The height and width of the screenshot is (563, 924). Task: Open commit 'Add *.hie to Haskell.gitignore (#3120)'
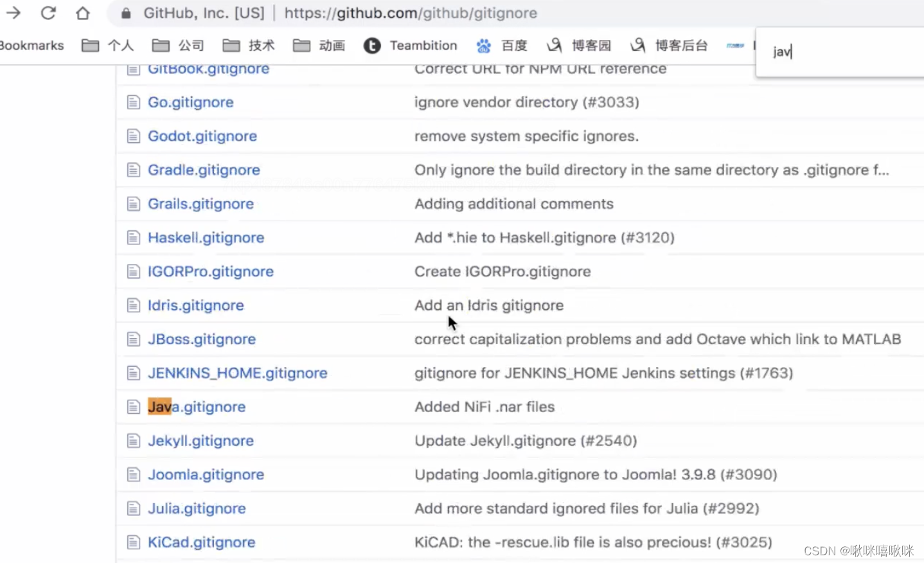(544, 238)
